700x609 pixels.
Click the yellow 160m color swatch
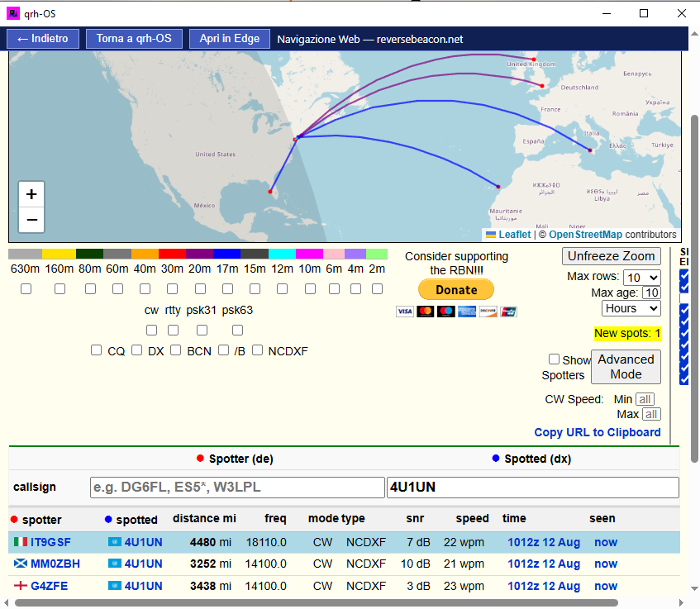[59, 254]
